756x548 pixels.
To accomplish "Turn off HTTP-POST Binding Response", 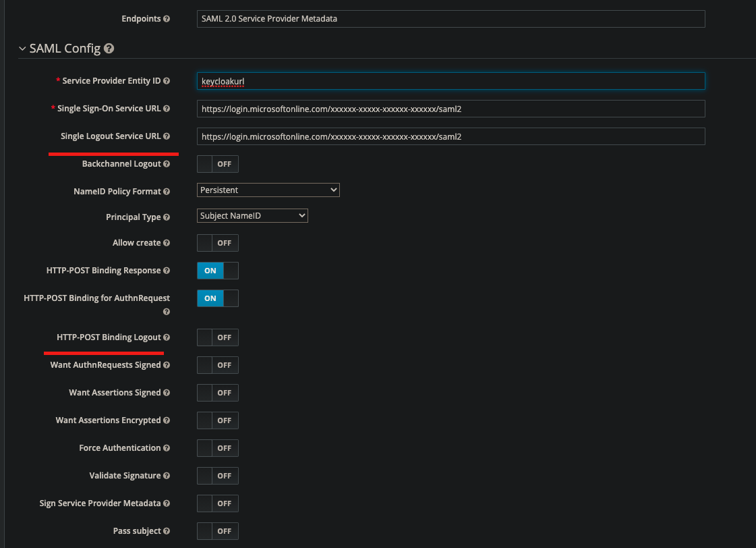I will click(x=217, y=270).
